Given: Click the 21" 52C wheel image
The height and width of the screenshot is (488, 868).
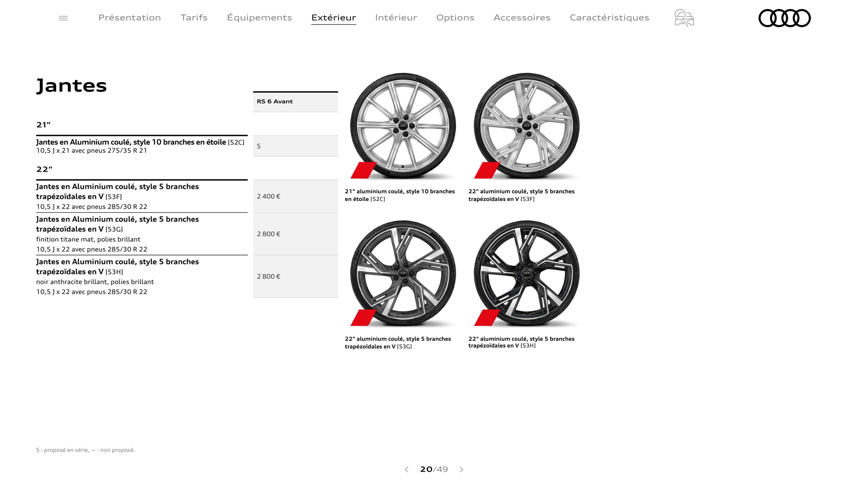Looking at the screenshot, I should point(403,126).
